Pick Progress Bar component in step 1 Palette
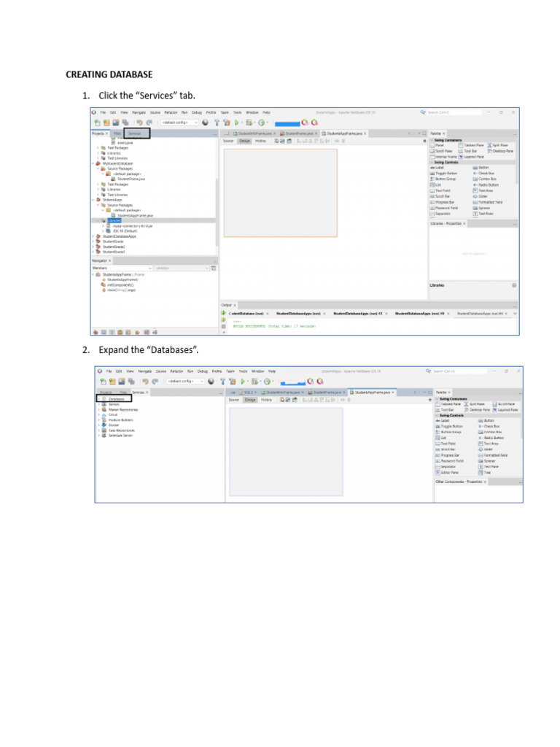This screenshot has height=747, width=560. (x=442, y=203)
